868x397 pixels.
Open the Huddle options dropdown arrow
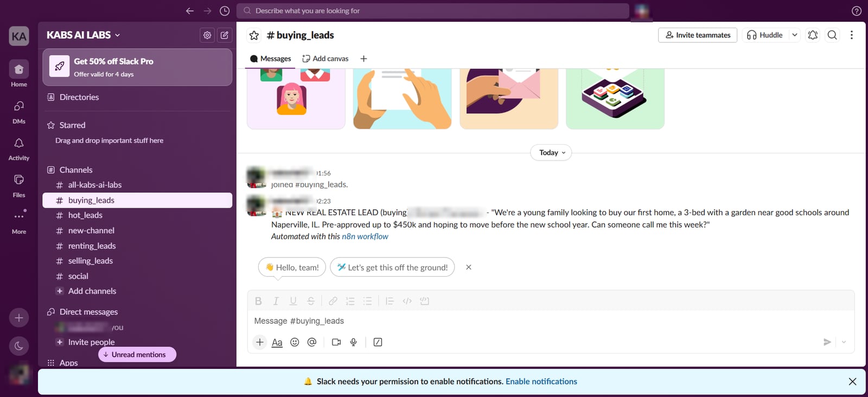coord(795,35)
